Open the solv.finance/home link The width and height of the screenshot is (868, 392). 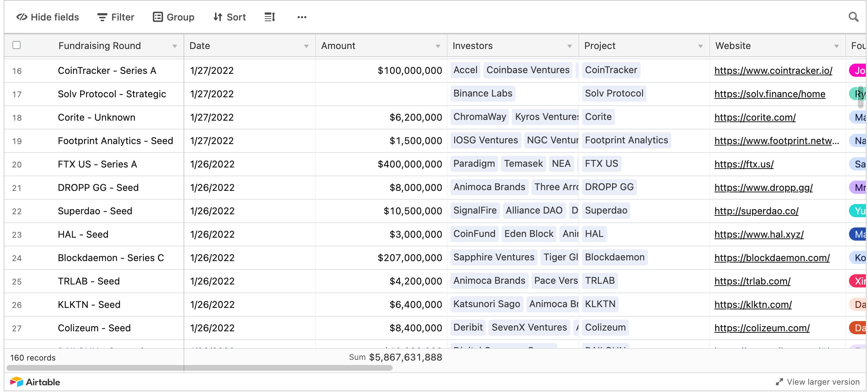pyautogui.click(x=770, y=94)
